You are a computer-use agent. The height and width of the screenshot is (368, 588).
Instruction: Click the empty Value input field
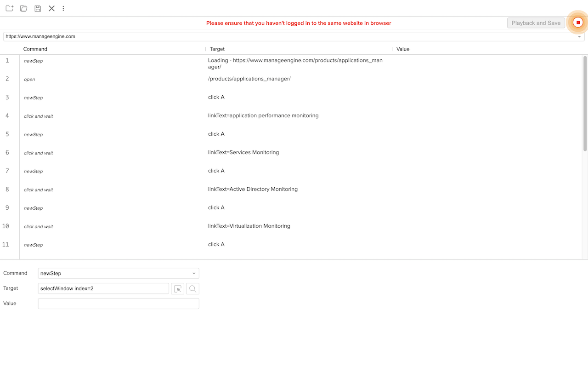coord(119,304)
